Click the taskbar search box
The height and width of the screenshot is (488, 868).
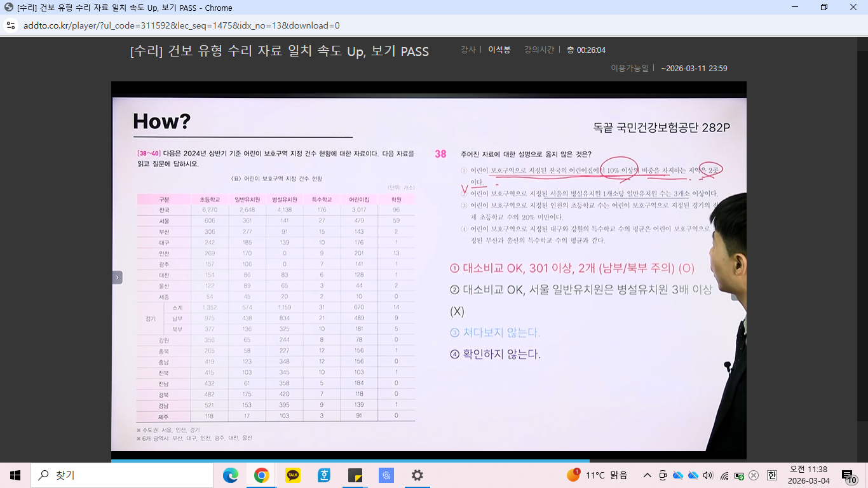click(x=122, y=475)
